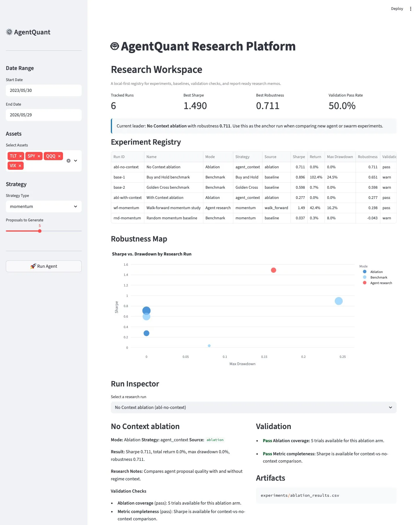Sort by Robustness column header

point(368,157)
